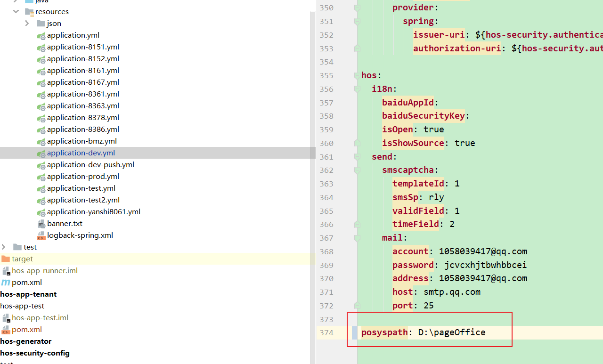This screenshot has width=603, height=364.
Task: Click the hos-app-runner.iml module file icon
Action: pos(6,271)
